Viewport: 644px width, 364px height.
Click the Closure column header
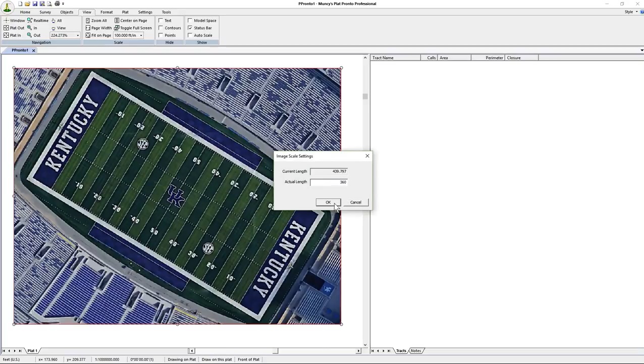(522, 58)
